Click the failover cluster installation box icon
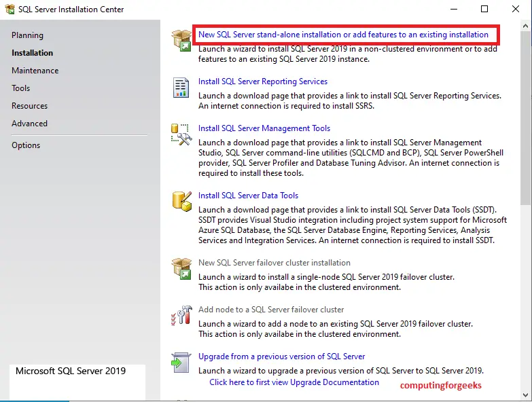The height and width of the screenshot is (402, 532). 181,268
